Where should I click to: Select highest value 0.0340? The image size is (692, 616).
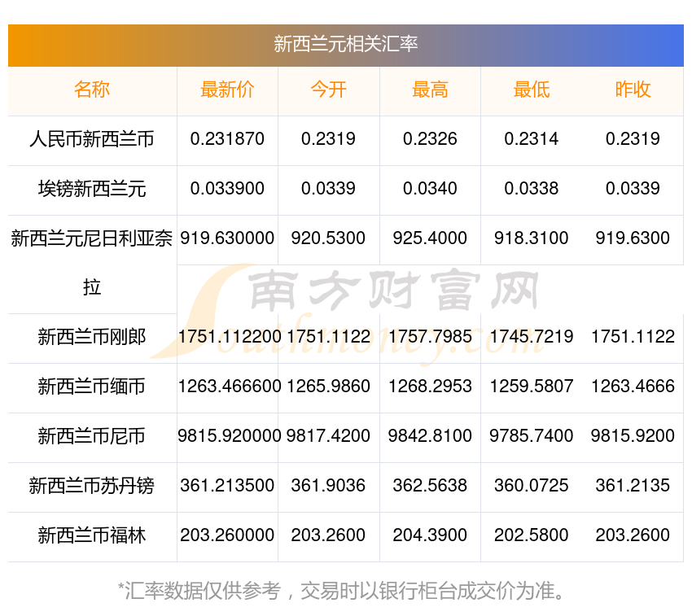(x=430, y=189)
